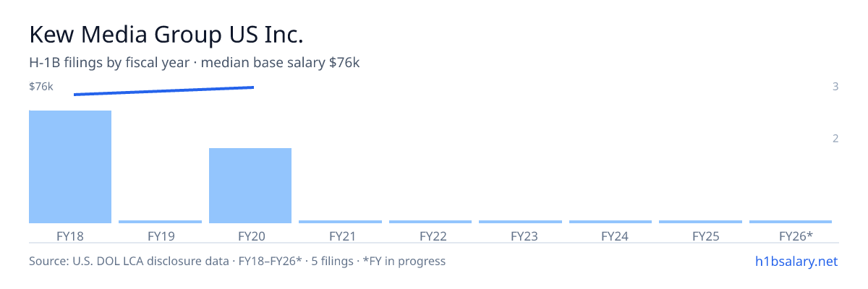
Task: Click the FY26* axis label
Action: [x=796, y=236]
